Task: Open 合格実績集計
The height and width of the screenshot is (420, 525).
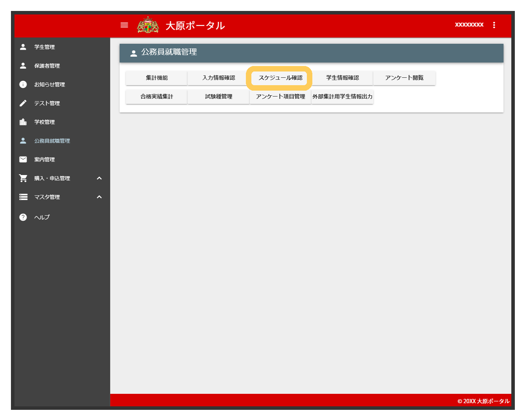Action: click(156, 97)
